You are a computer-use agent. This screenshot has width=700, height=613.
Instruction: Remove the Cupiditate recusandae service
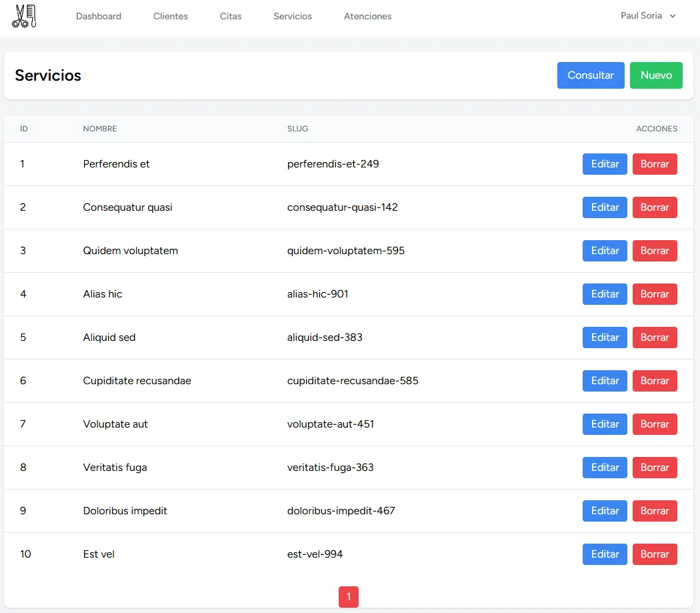point(655,381)
